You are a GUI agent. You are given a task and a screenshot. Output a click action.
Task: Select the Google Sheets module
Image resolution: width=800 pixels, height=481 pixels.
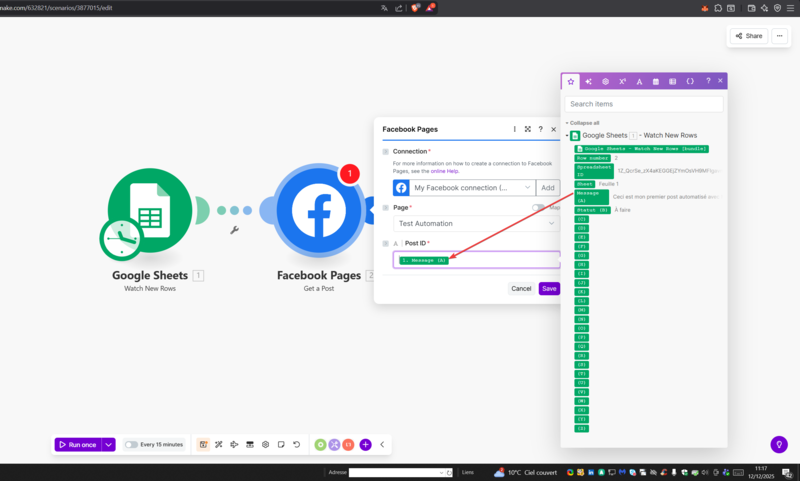pyautogui.click(x=150, y=210)
